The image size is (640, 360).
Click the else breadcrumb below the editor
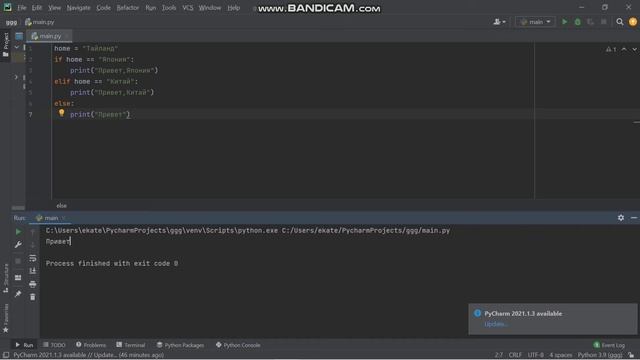coord(62,206)
